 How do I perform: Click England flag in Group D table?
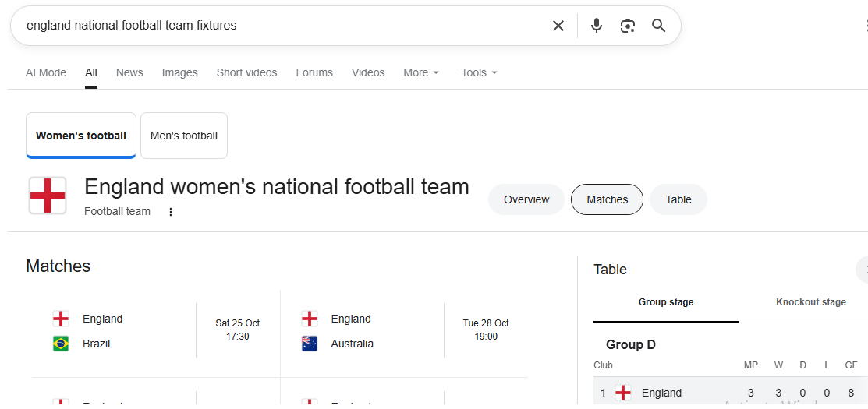(x=623, y=393)
